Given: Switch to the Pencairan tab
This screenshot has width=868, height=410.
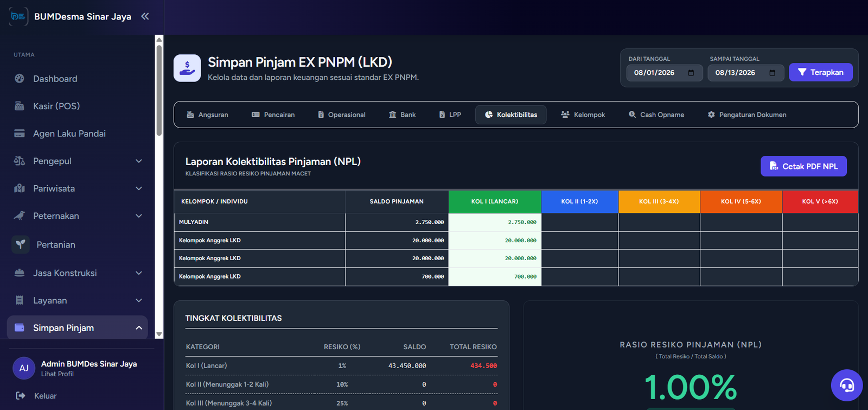Looking at the screenshot, I should (273, 115).
